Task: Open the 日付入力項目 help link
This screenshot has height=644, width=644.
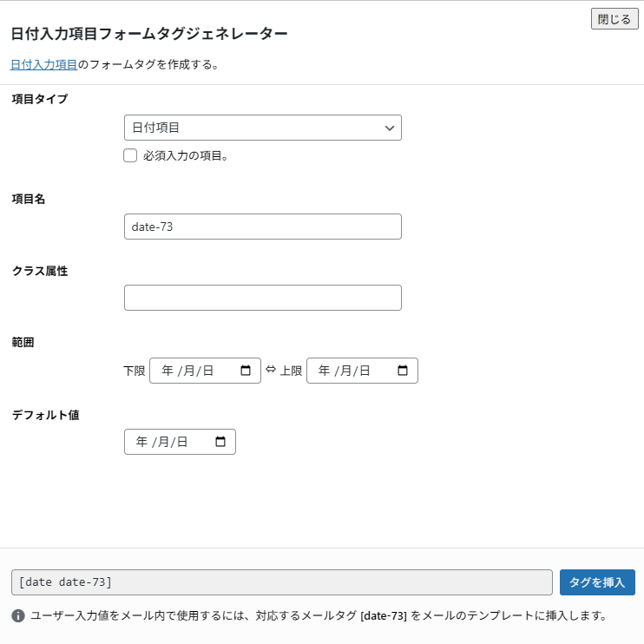Action: 43,64
